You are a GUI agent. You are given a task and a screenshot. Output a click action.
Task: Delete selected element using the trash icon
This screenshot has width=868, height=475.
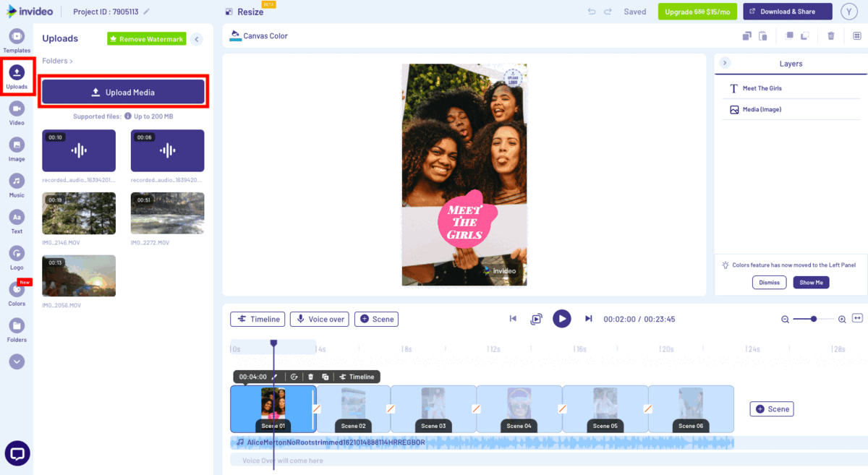[x=830, y=35]
